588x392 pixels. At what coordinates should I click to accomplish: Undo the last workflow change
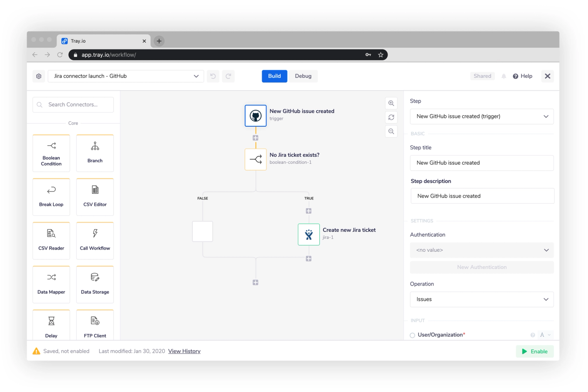coord(213,76)
